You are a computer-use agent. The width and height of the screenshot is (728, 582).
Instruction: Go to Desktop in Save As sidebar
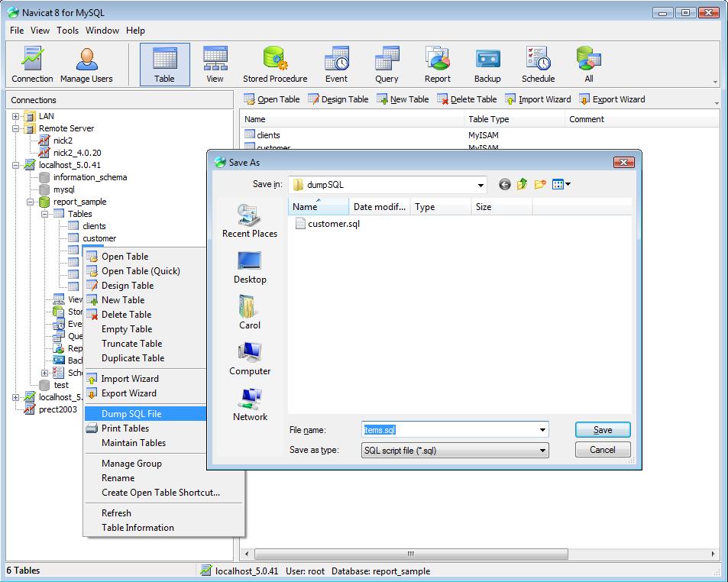pyautogui.click(x=250, y=267)
